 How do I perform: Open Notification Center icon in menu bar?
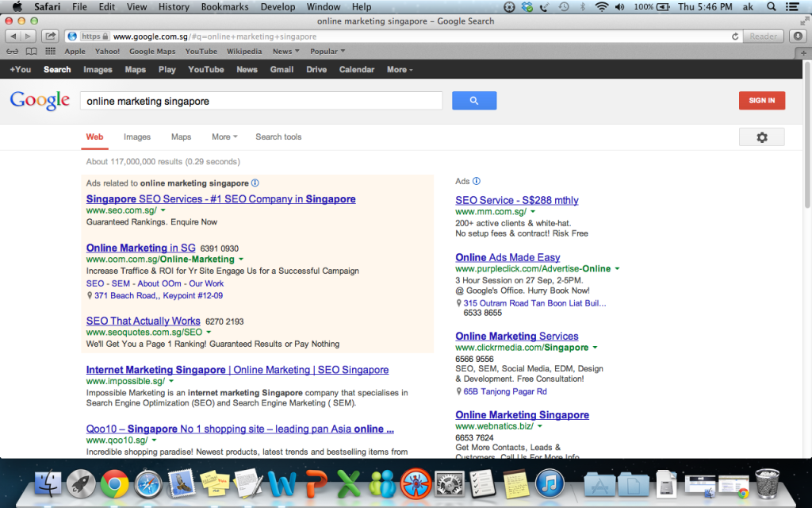tap(792, 6)
